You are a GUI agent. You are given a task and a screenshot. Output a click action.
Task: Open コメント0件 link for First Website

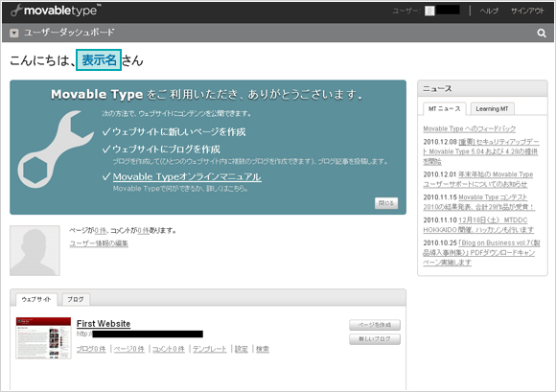click(169, 349)
